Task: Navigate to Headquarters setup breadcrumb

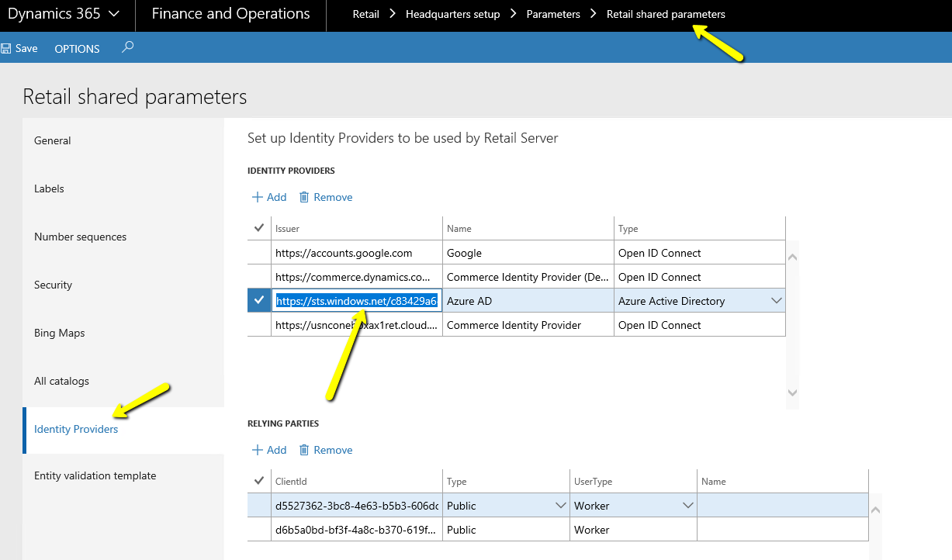Action: (x=452, y=14)
